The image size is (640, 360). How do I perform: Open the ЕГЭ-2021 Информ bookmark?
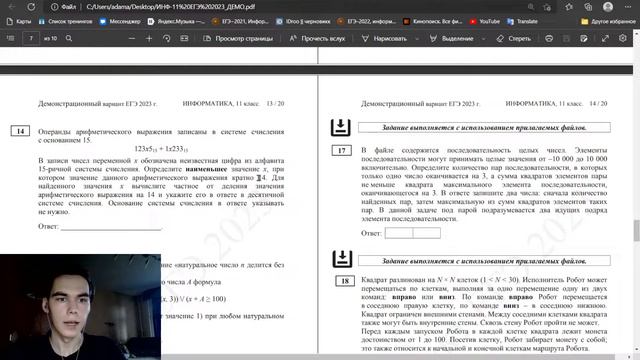point(240,21)
